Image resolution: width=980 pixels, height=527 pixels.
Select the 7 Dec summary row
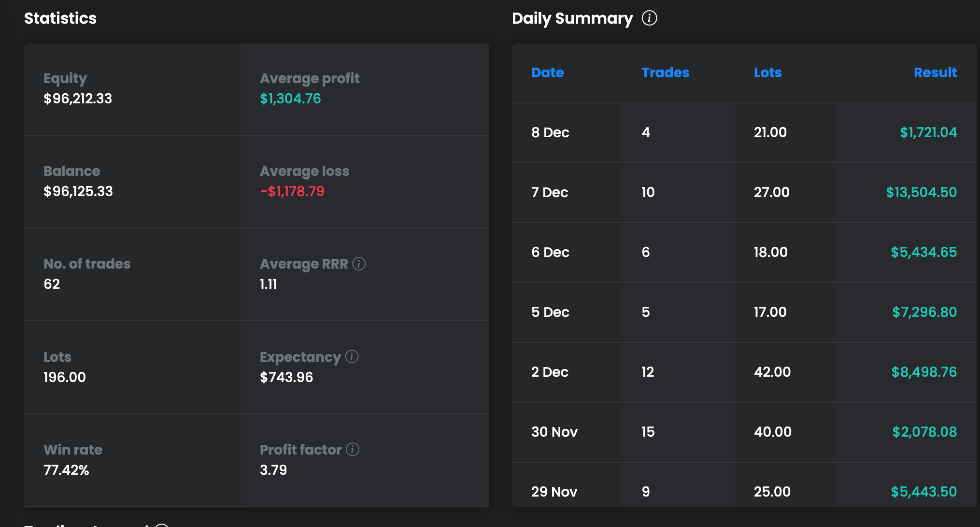pos(550,192)
